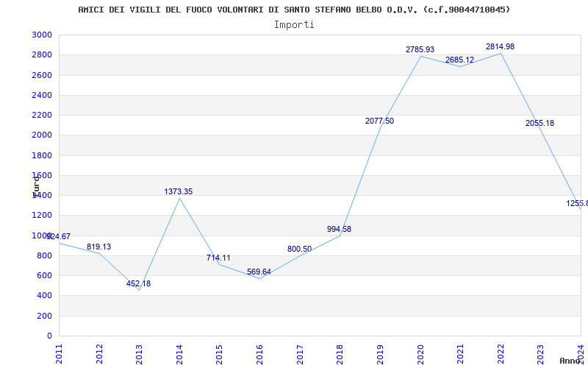Click the x-axis year 2022
Screen dimensions: 588x368
(501, 354)
